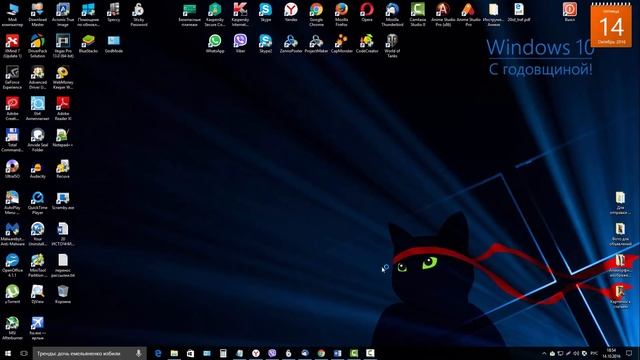Click the Task View button on taskbar

(x=24, y=353)
